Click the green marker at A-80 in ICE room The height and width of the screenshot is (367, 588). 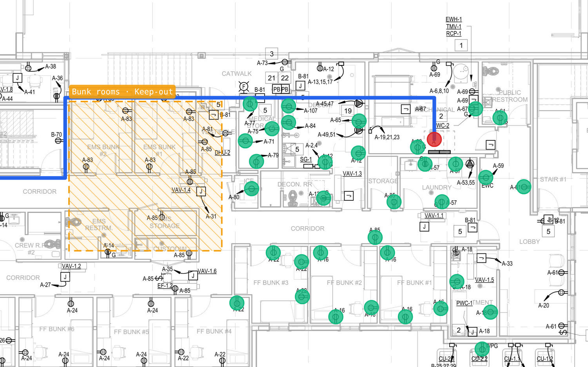(x=251, y=189)
